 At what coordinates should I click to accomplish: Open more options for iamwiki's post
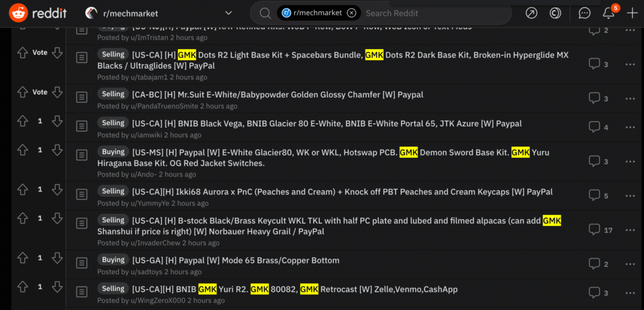pos(630,127)
